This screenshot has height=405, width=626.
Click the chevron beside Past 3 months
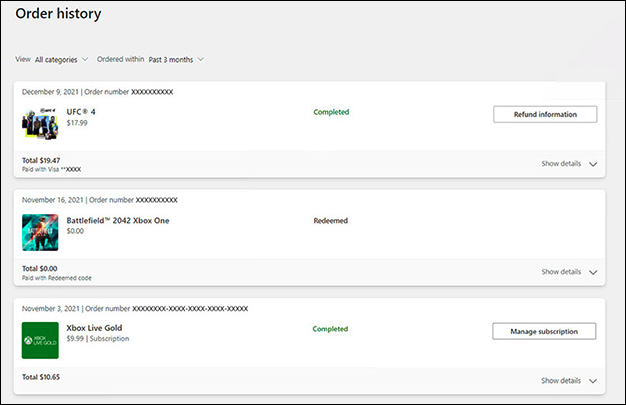201,59
